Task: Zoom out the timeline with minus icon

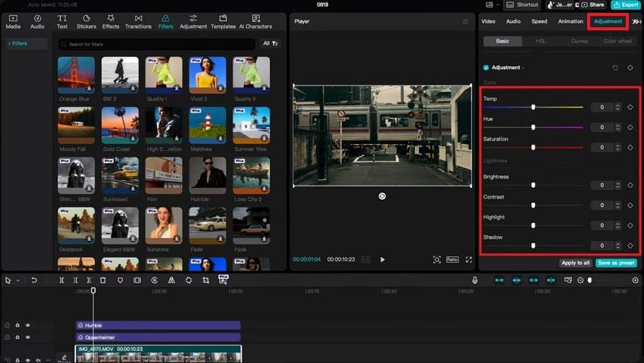Action: (x=580, y=280)
